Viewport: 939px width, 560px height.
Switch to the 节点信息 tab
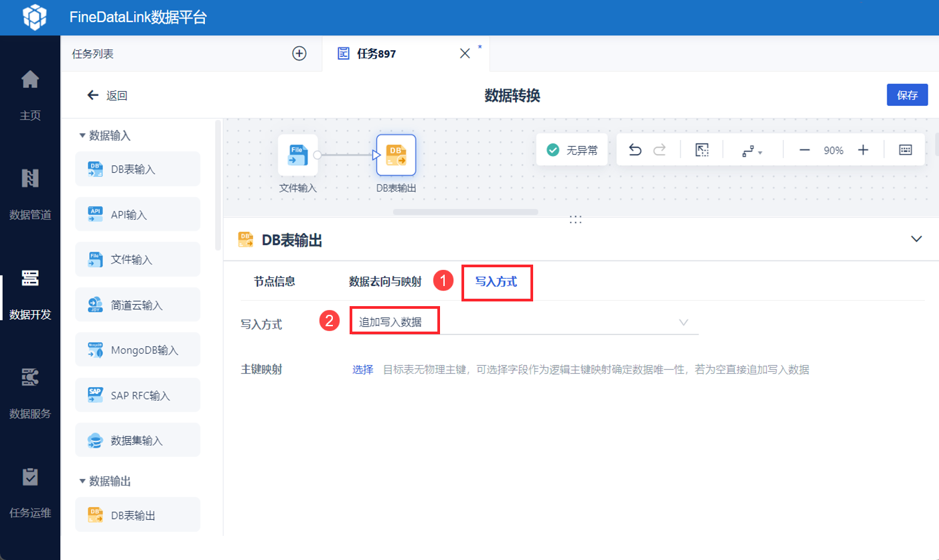[x=275, y=281]
